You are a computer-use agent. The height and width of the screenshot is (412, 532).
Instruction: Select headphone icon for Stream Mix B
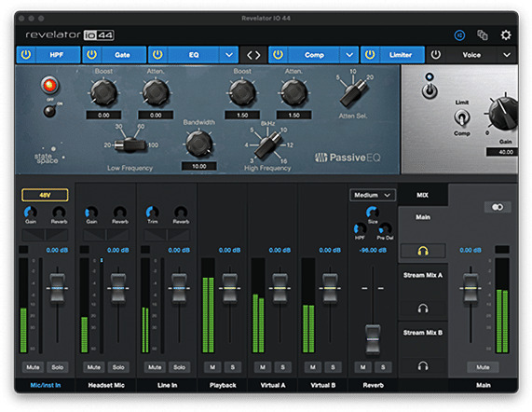click(423, 365)
